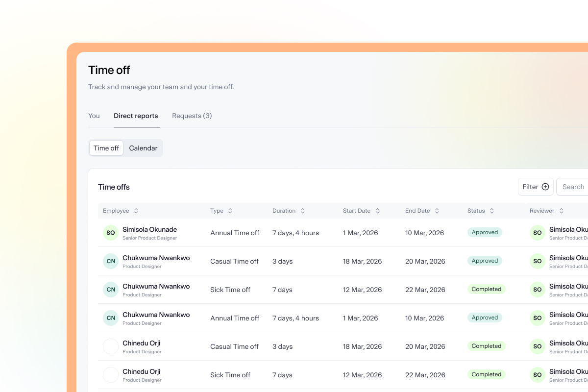Click 3 days duration in Chinedu's row
The image size is (588, 392).
(x=282, y=346)
